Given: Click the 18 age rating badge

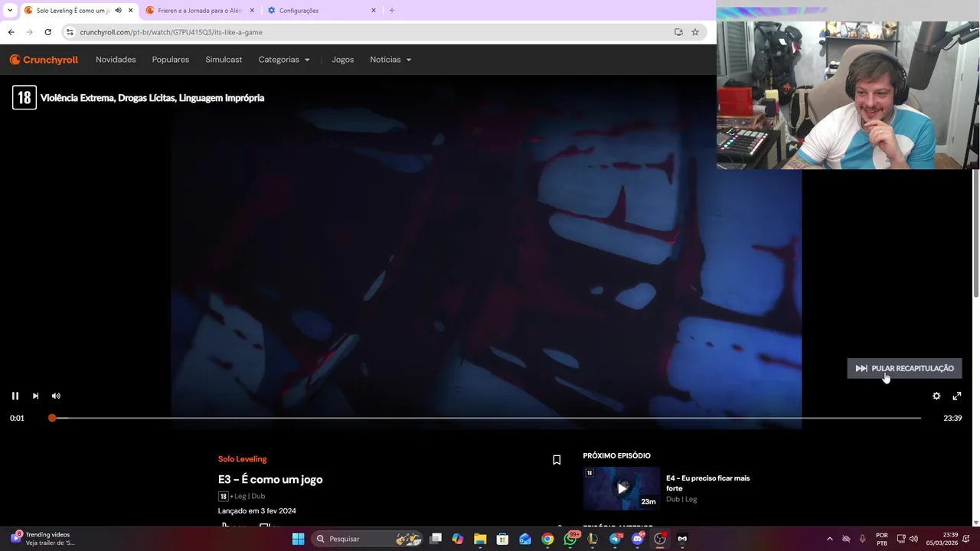Looking at the screenshot, I should tap(24, 98).
